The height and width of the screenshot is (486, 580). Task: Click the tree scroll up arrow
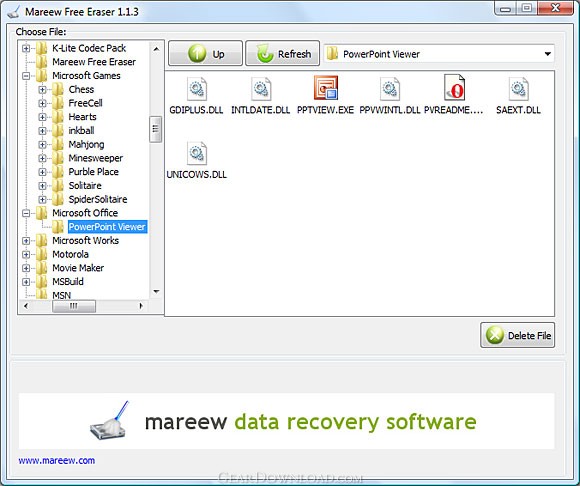tap(156, 48)
